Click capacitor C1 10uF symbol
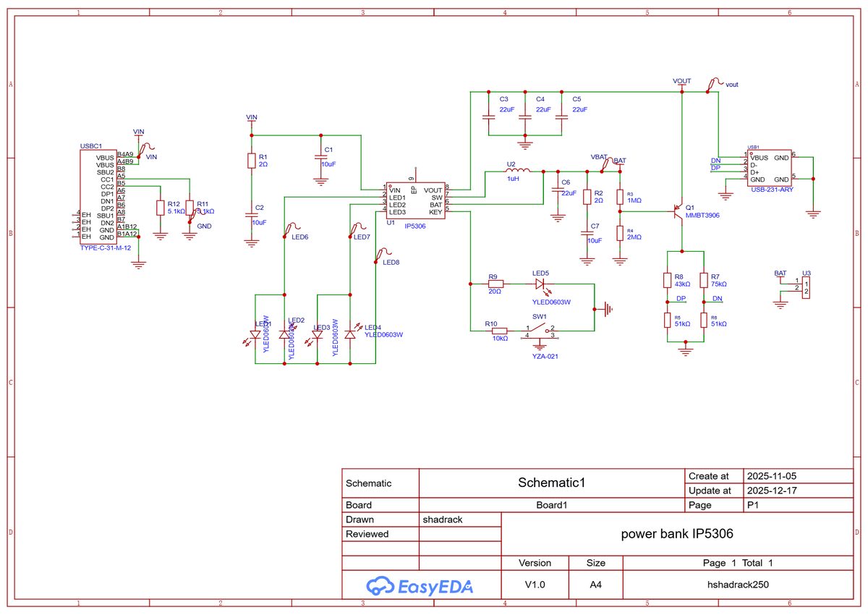868x615 pixels. coord(320,157)
